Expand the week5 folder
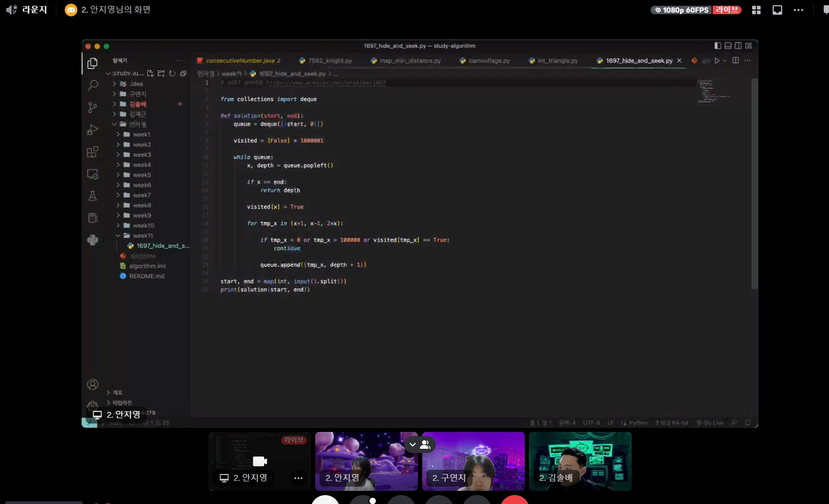829x504 pixels. (x=142, y=175)
